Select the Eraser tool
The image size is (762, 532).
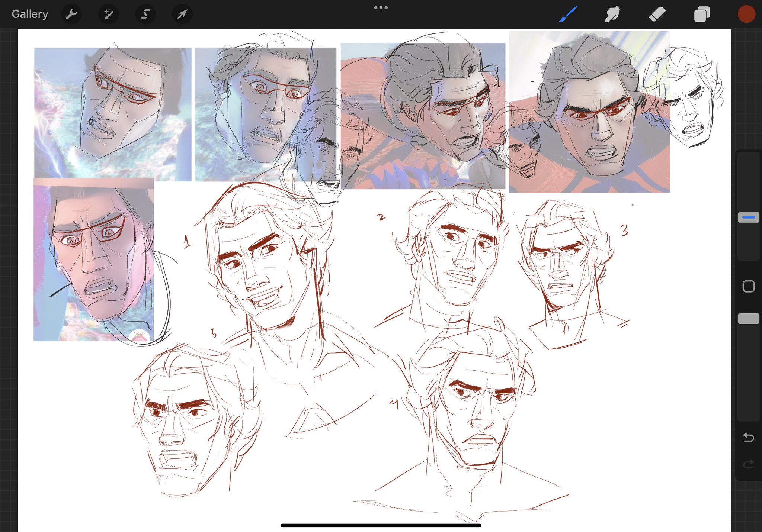[x=657, y=14]
